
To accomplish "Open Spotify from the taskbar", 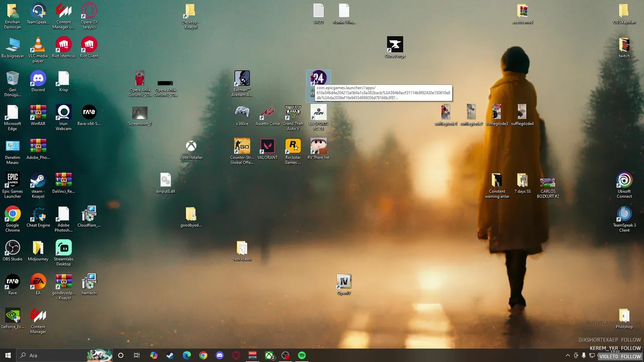I will pos(302,355).
